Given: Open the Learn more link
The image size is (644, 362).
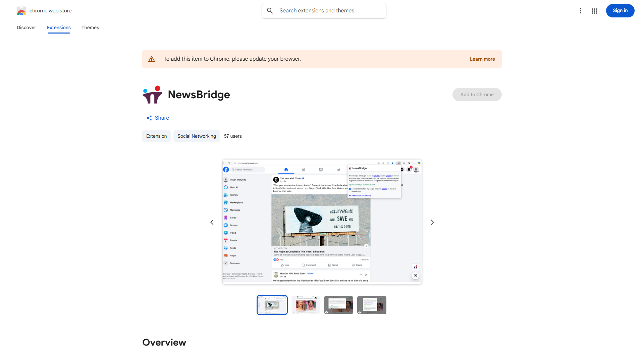Looking at the screenshot, I should coord(482,59).
